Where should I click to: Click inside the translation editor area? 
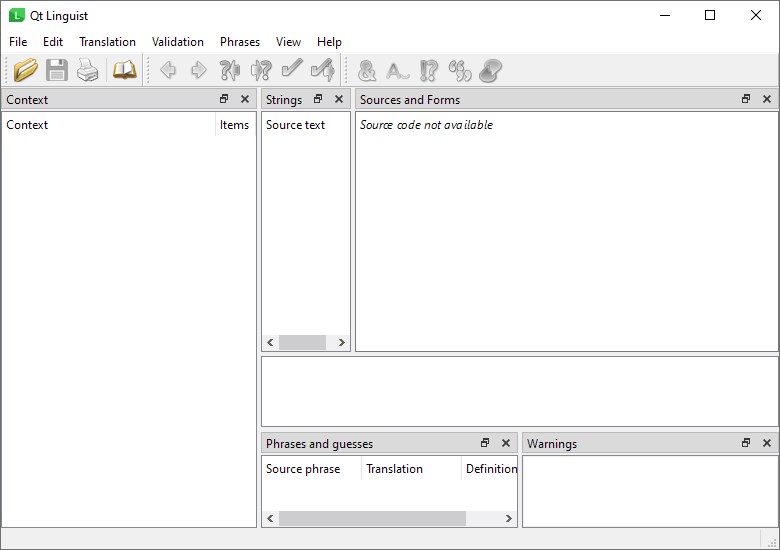tap(519, 391)
